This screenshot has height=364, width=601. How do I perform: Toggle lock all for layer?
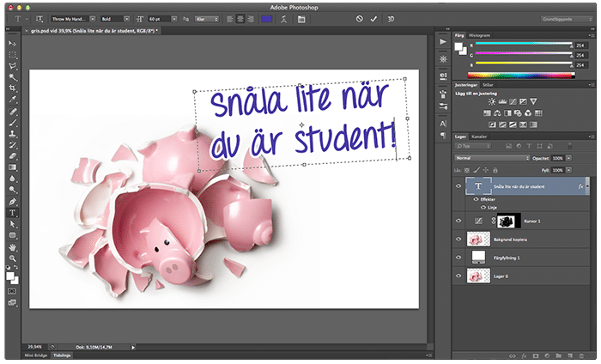click(495, 170)
